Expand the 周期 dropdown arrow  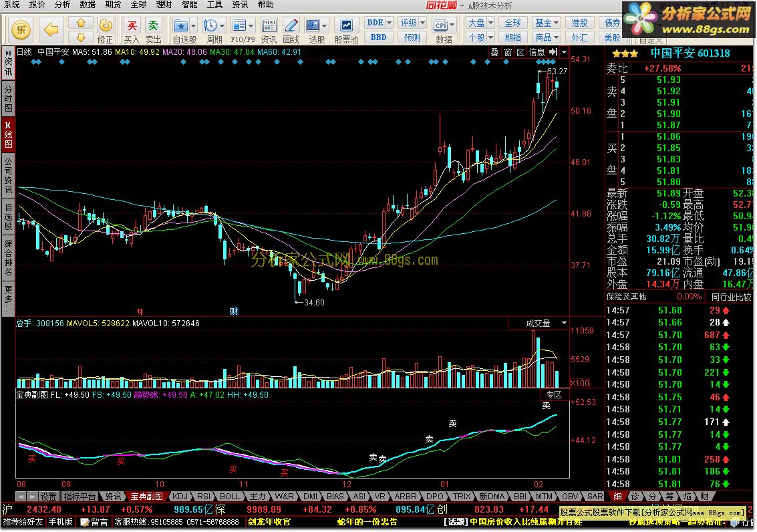pos(222,25)
